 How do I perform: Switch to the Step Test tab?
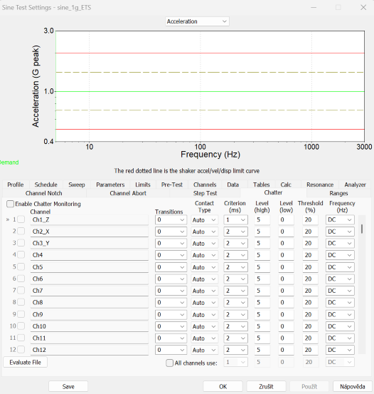(205, 193)
